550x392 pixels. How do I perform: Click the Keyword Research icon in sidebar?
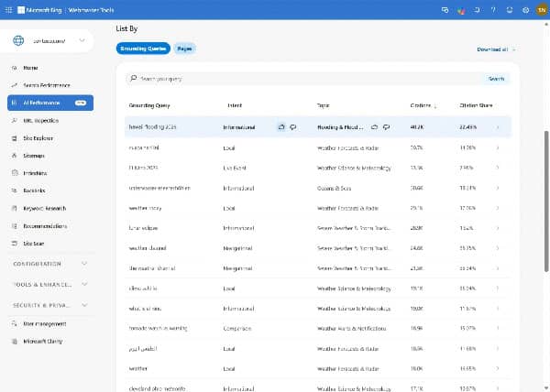click(x=14, y=209)
